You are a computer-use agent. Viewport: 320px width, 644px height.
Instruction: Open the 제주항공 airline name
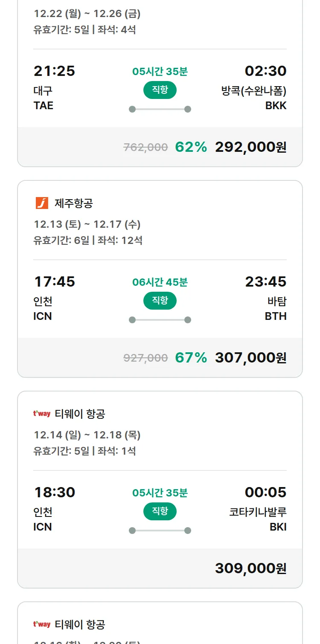[x=73, y=203]
